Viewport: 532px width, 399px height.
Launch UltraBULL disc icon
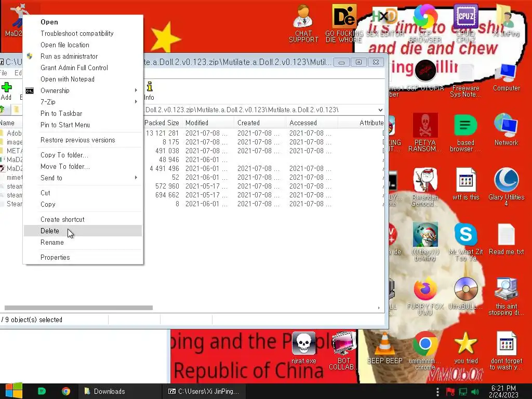point(466,293)
